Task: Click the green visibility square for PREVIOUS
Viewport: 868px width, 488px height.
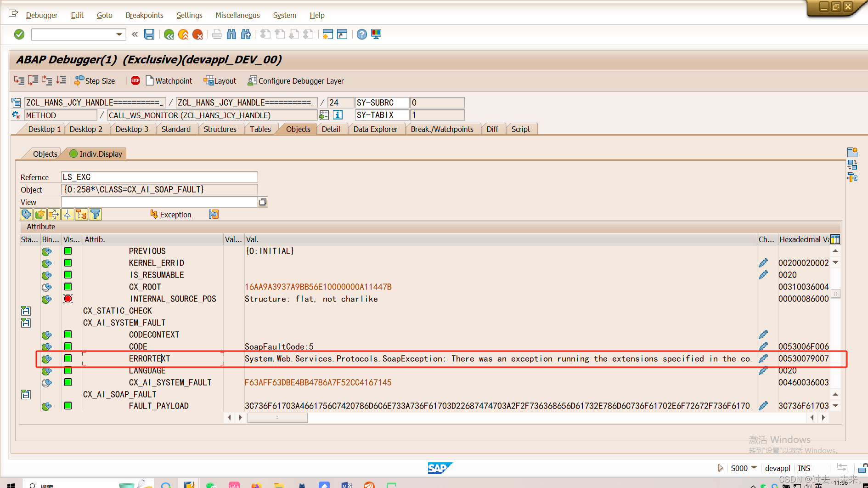Action: 68,251
